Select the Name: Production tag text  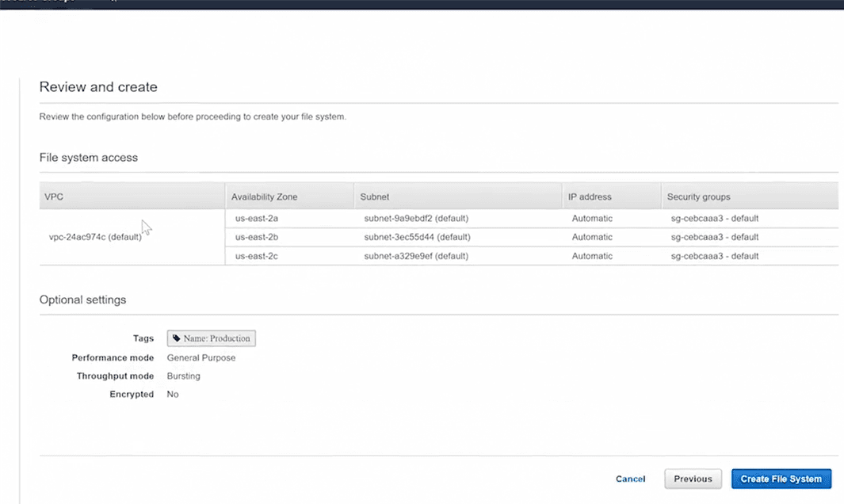point(216,338)
